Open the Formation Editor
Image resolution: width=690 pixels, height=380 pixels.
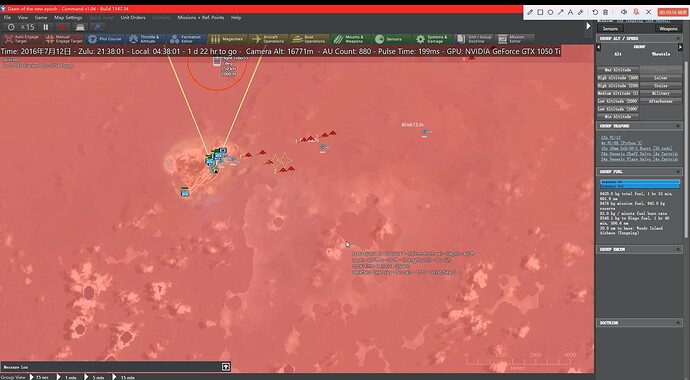coord(186,39)
